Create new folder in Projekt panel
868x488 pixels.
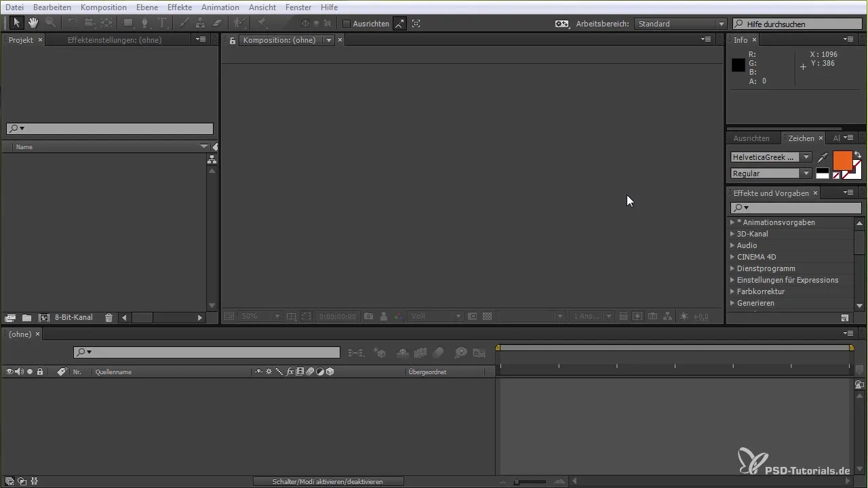[26, 317]
